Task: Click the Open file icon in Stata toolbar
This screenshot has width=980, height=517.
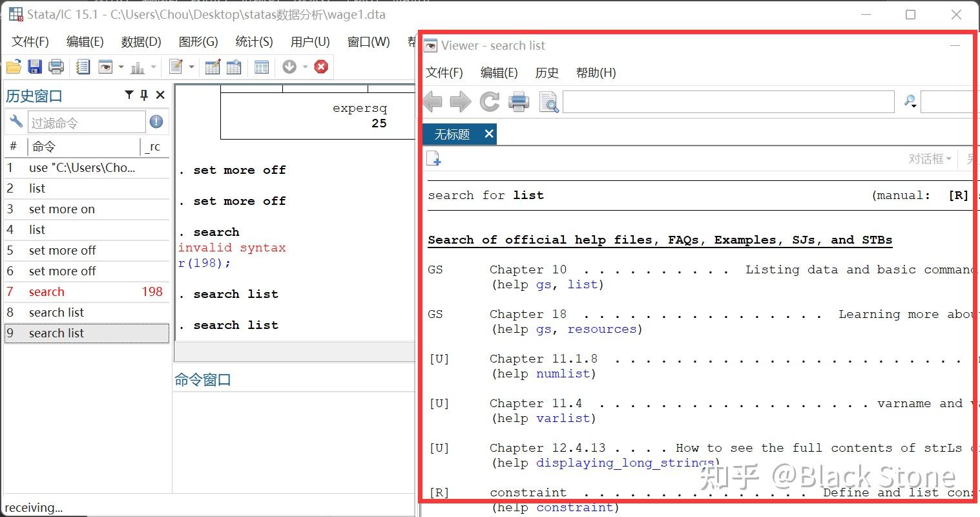Action: 14,67
